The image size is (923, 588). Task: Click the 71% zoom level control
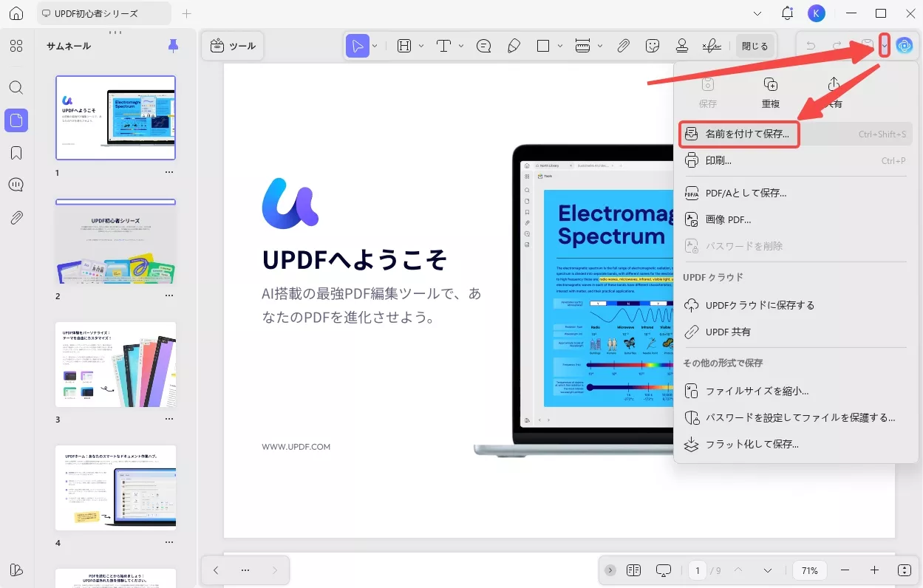click(x=809, y=570)
